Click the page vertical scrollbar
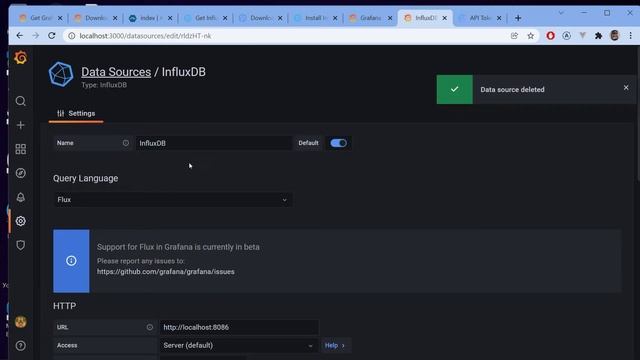Viewport: 640px width, 360px height. coord(638,114)
